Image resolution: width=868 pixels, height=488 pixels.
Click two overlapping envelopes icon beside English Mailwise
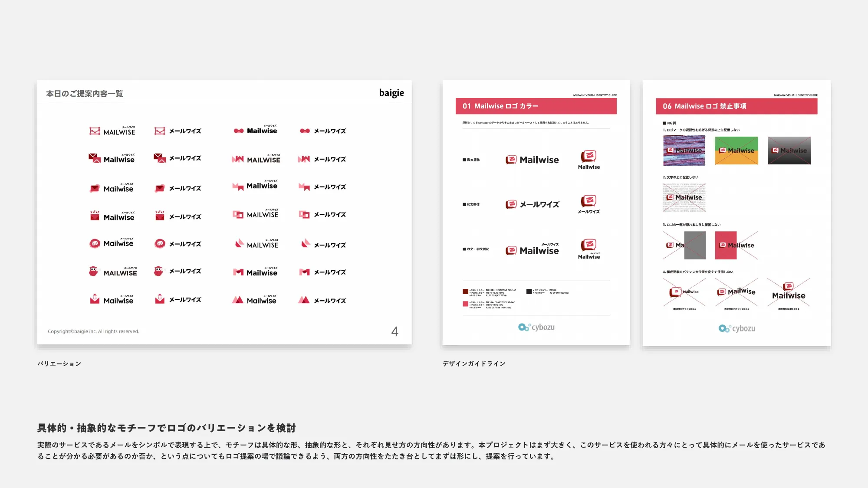coord(95,158)
